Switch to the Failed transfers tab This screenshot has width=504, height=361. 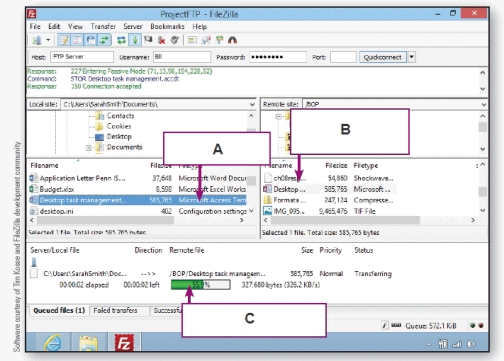pos(115,311)
